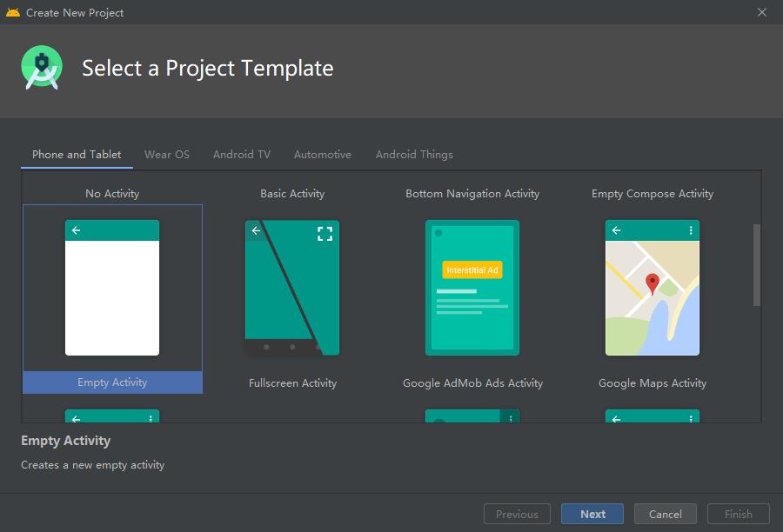Click the template list vertical scrollbar

pyautogui.click(x=757, y=265)
